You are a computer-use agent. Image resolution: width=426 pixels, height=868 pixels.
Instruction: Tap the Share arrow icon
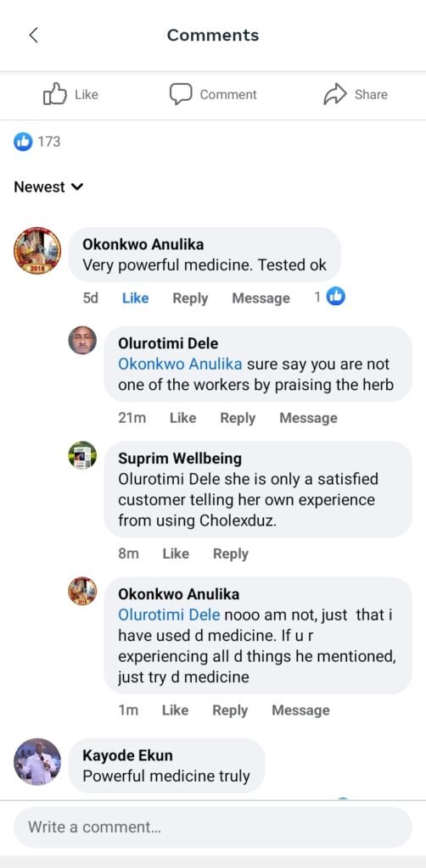(335, 94)
